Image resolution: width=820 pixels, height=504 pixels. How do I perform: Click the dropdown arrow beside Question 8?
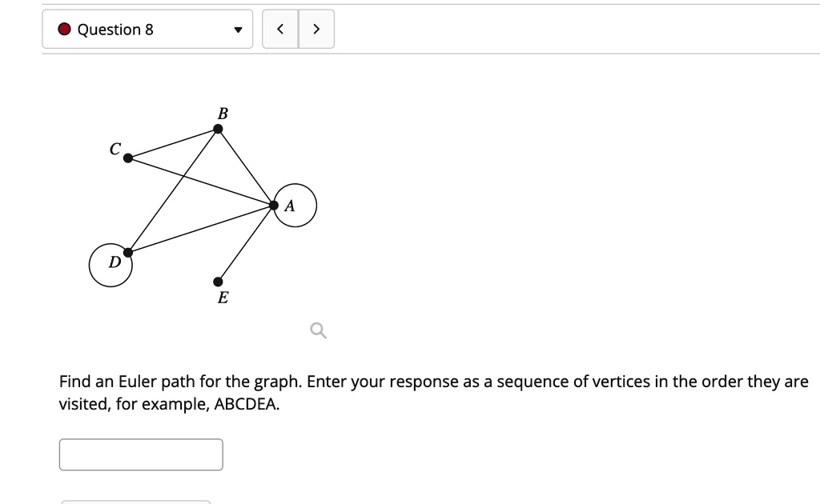point(238,29)
